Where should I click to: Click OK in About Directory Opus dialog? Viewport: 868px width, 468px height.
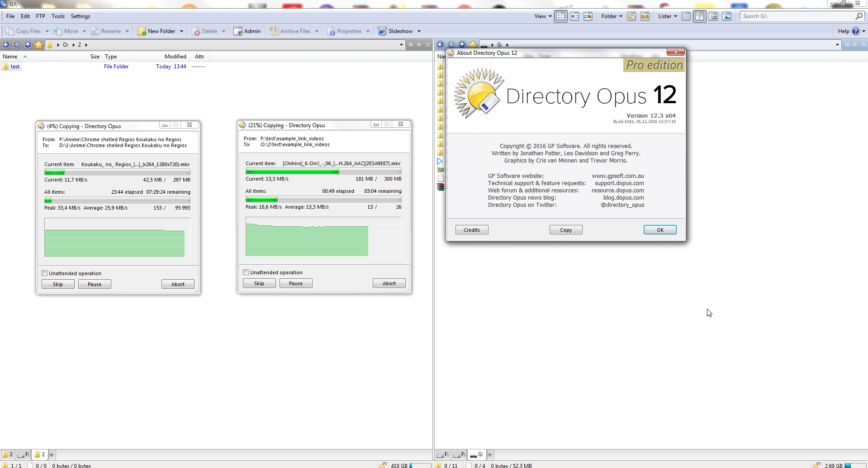pyautogui.click(x=660, y=230)
